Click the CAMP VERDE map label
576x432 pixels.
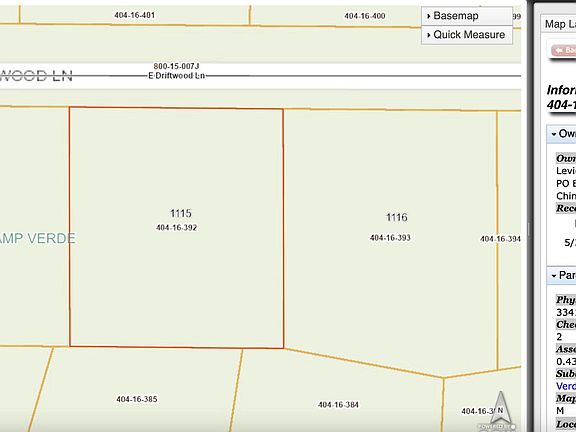coord(37,238)
